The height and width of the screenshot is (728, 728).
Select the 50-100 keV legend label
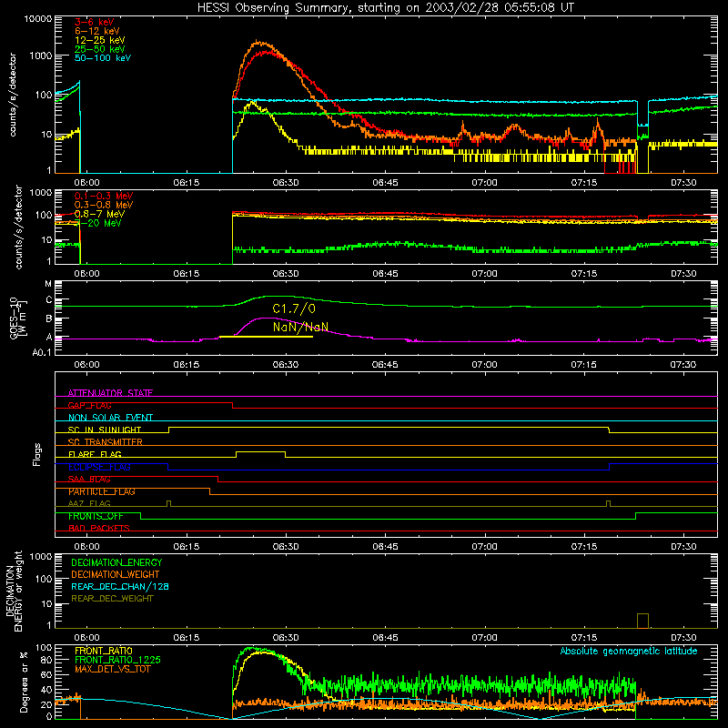103,57
